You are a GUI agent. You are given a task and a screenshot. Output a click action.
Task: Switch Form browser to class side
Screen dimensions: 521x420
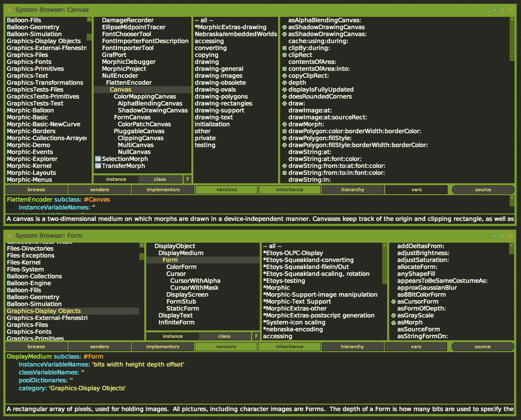point(225,336)
